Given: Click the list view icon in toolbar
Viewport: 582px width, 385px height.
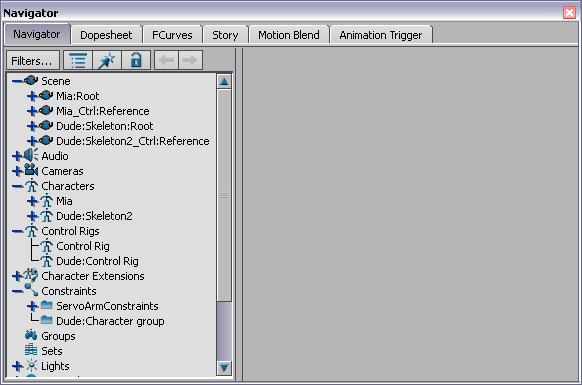Looking at the screenshot, I should pos(78,60).
